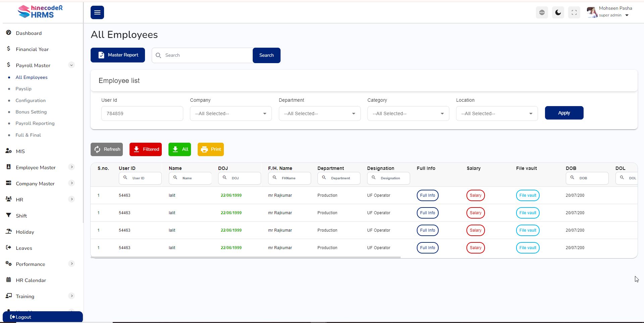Open the Payslip submenu item

[23, 89]
